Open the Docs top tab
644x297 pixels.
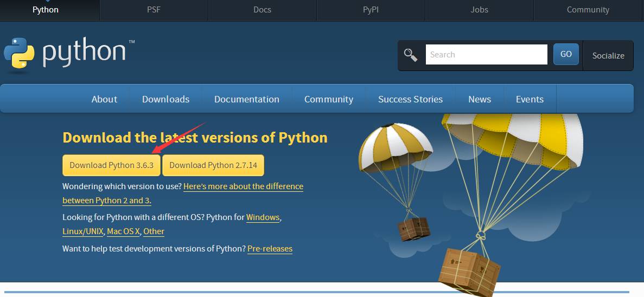pyautogui.click(x=262, y=10)
